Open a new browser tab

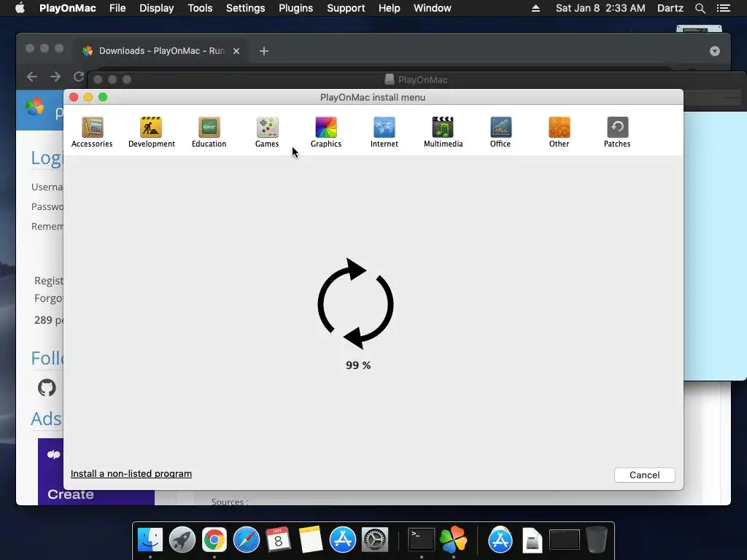click(x=264, y=51)
